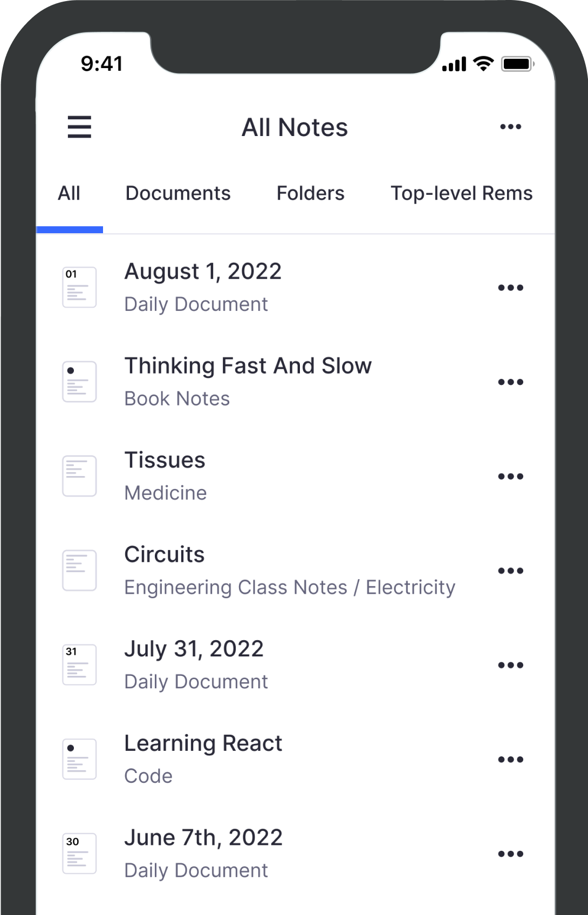Click the Learning React document icon
588x915 pixels.
[x=79, y=759]
